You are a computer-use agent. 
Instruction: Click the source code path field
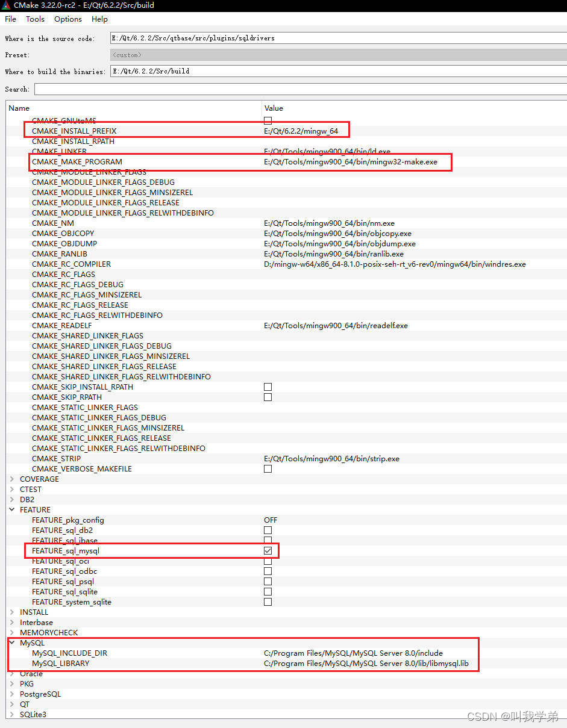(339, 38)
